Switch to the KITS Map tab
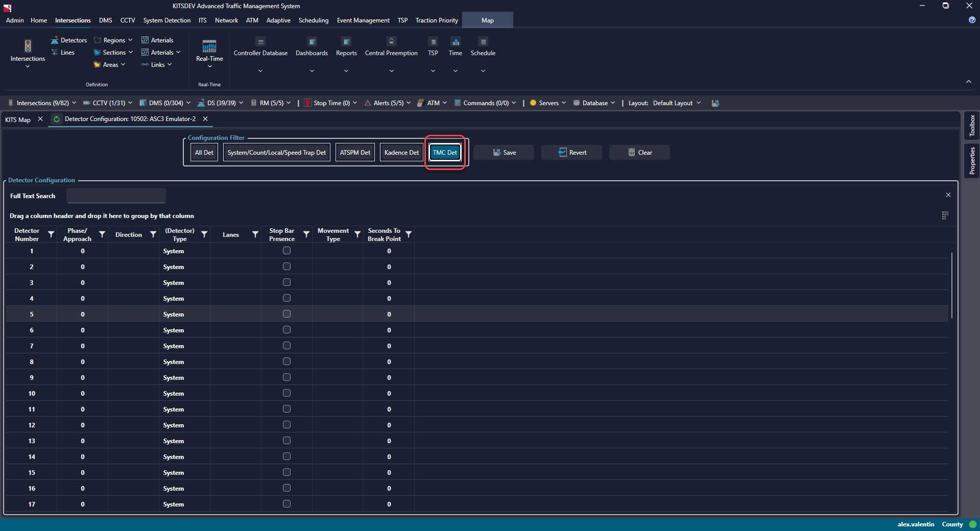Image resolution: width=980 pixels, height=531 pixels. pyautogui.click(x=18, y=119)
